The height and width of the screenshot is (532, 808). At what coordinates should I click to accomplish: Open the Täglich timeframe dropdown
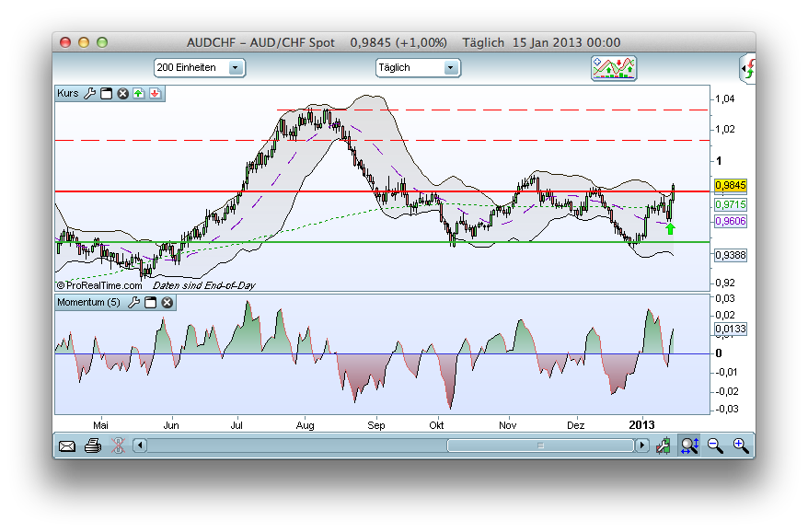pyautogui.click(x=418, y=67)
